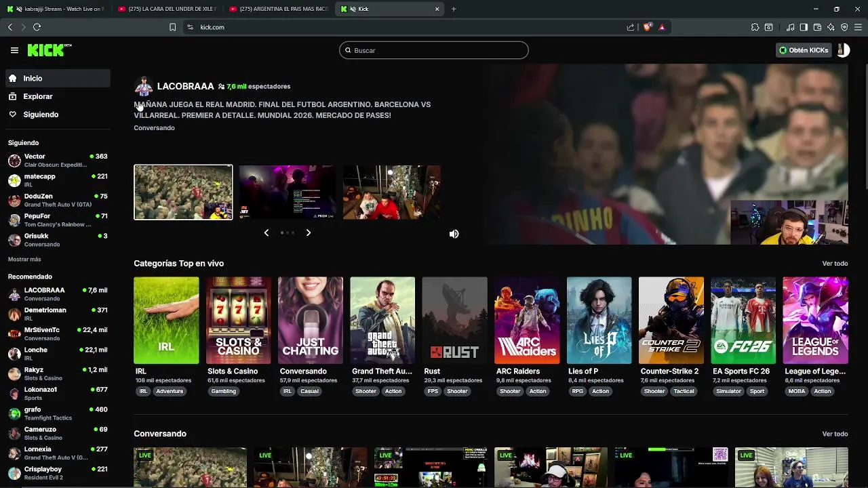Viewport: 868px width, 488px height.
Task: Expand followed list with Mostrar más
Action: coord(24,260)
